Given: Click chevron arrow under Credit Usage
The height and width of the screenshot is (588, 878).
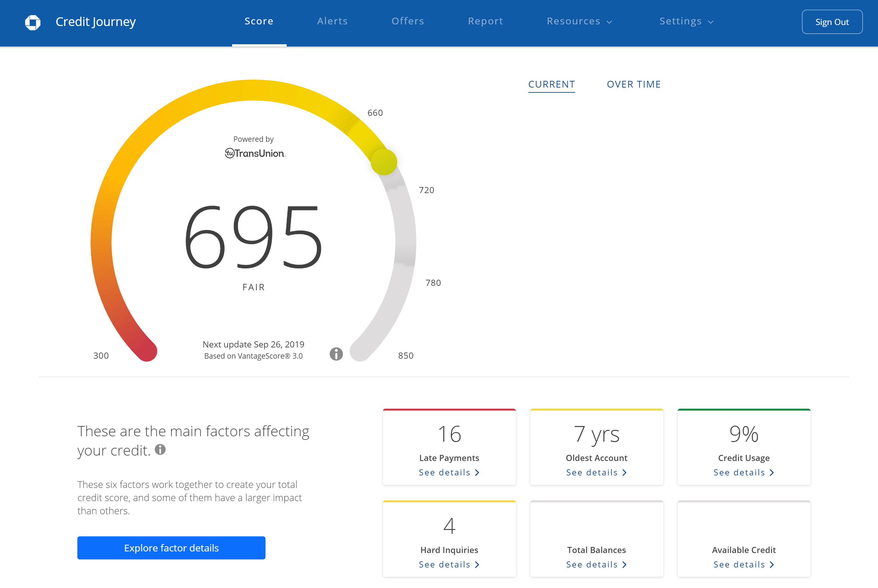Looking at the screenshot, I should click(x=772, y=473).
